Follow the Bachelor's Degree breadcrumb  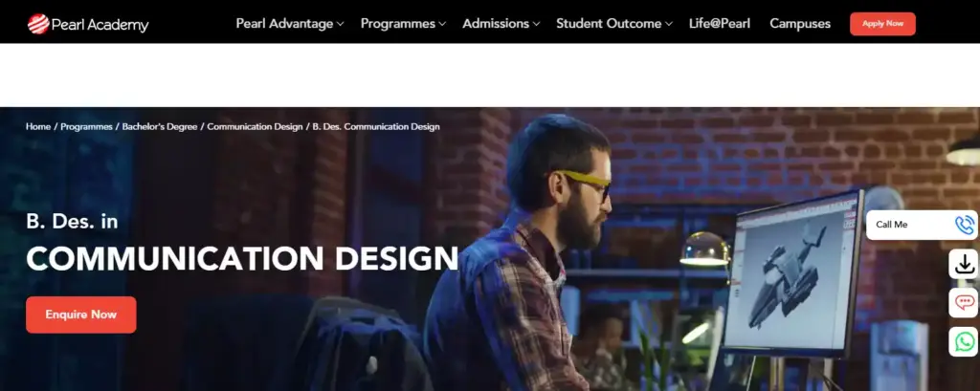[160, 127]
